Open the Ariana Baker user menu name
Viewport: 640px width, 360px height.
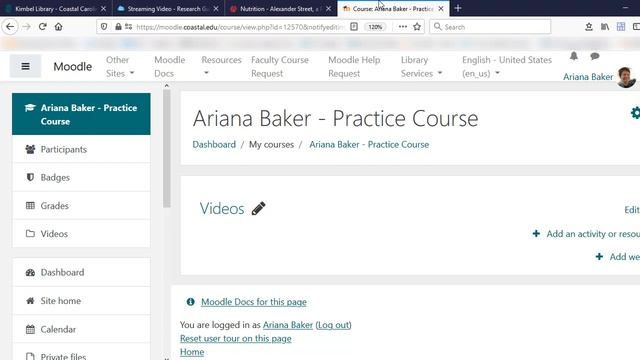(x=588, y=77)
